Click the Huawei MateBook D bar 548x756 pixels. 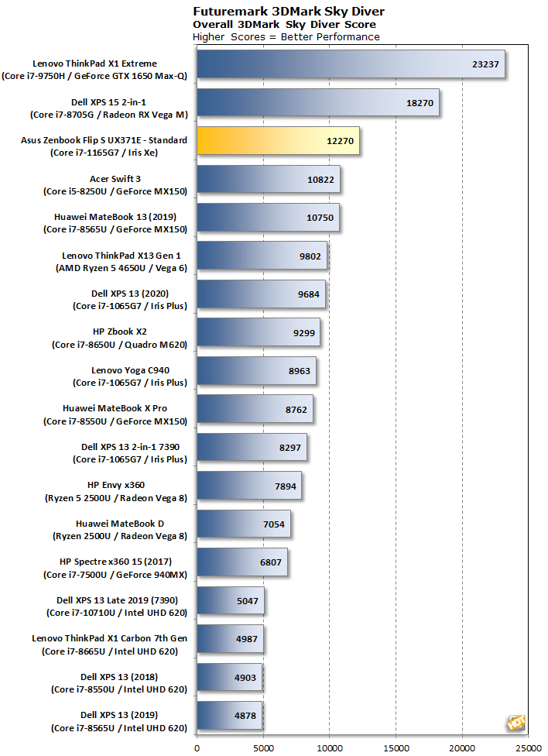pos(244,524)
